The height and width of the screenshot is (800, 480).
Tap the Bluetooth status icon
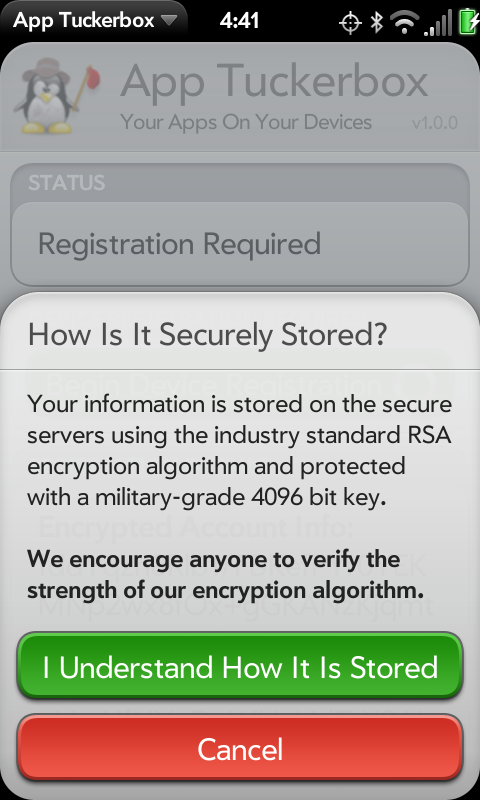tap(376, 22)
